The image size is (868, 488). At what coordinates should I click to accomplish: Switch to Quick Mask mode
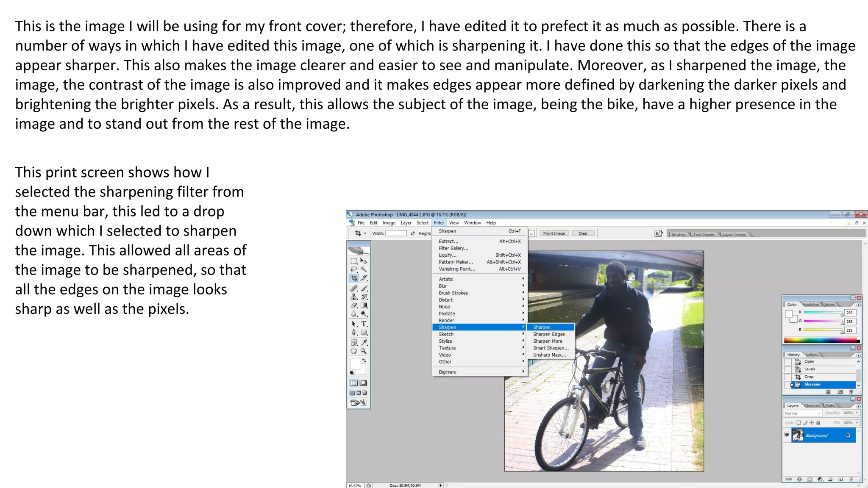[363, 383]
